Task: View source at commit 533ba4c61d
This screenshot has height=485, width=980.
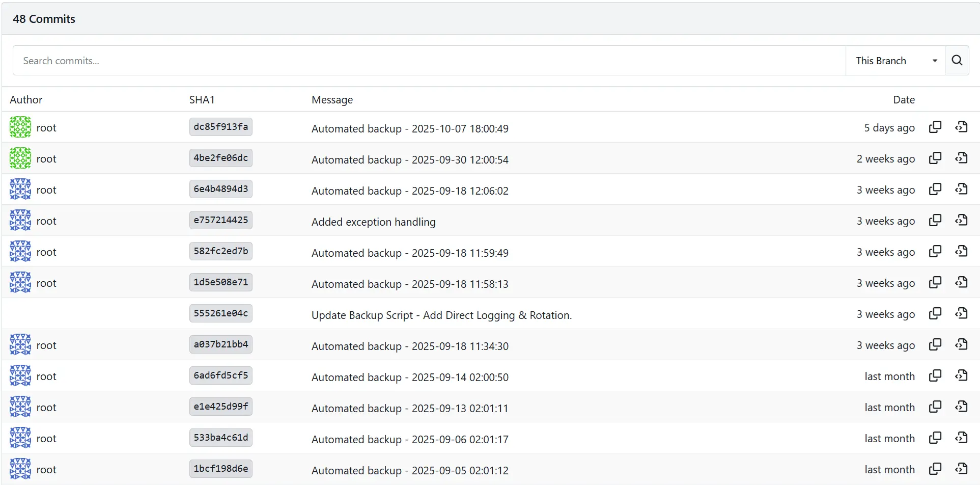Action: pyautogui.click(x=961, y=438)
